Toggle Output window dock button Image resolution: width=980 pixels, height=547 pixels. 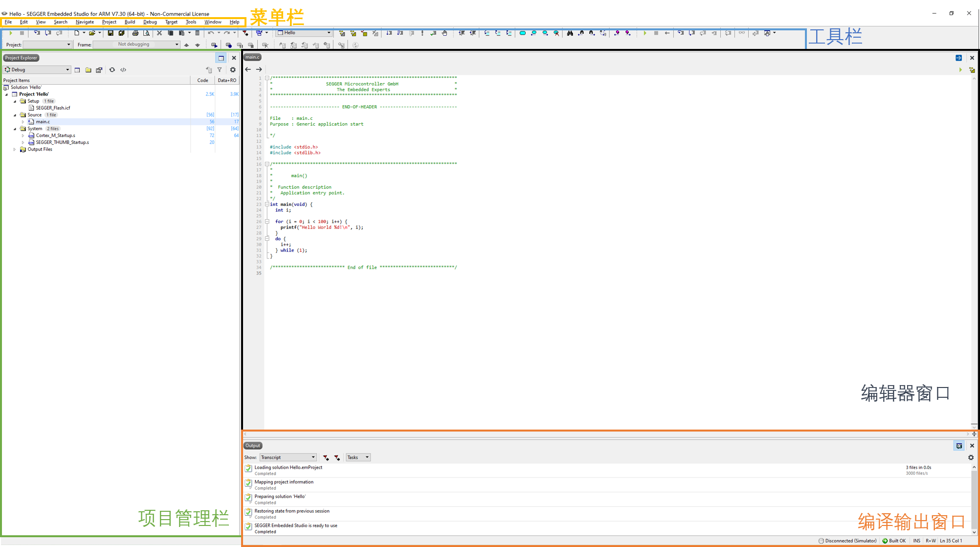pyautogui.click(x=959, y=446)
